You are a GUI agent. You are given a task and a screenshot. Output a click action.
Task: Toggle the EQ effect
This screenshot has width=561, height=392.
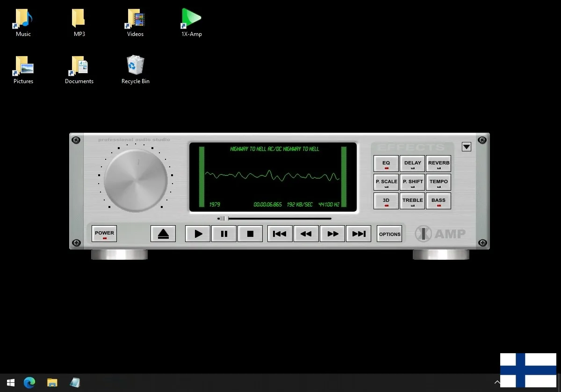[x=386, y=164]
